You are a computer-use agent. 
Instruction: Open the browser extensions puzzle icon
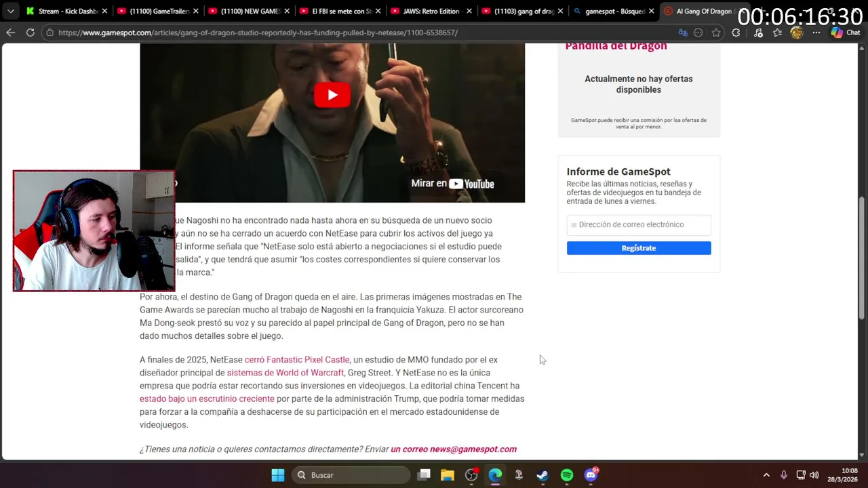736,33
